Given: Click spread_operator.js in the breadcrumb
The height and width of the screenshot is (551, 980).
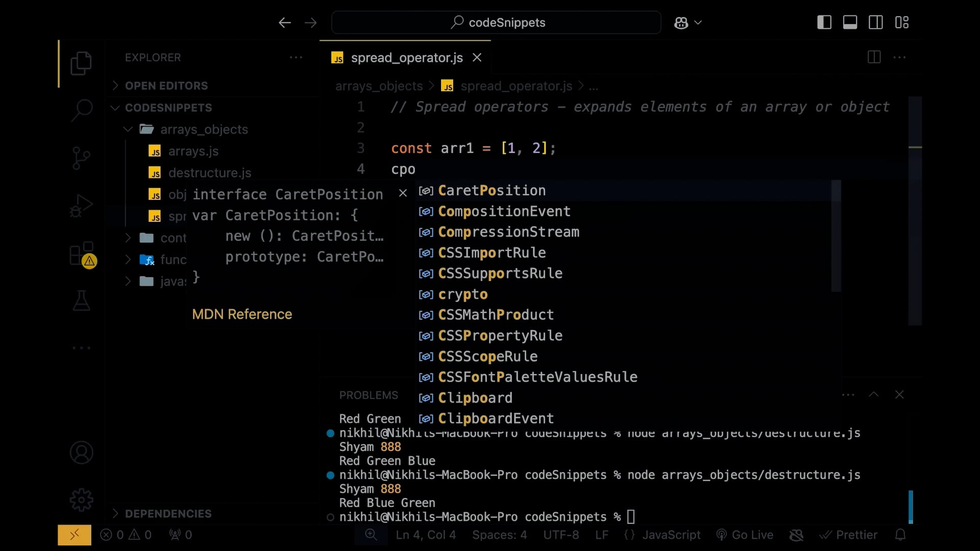Looking at the screenshot, I should [x=516, y=86].
